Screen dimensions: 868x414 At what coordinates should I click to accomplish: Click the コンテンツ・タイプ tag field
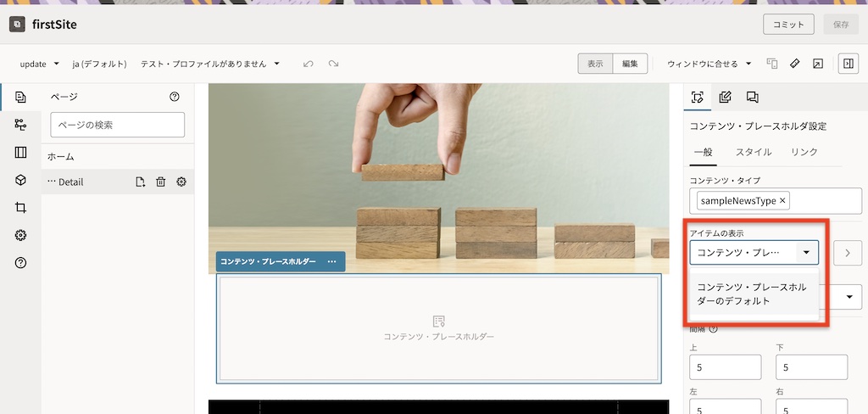[776, 200]
